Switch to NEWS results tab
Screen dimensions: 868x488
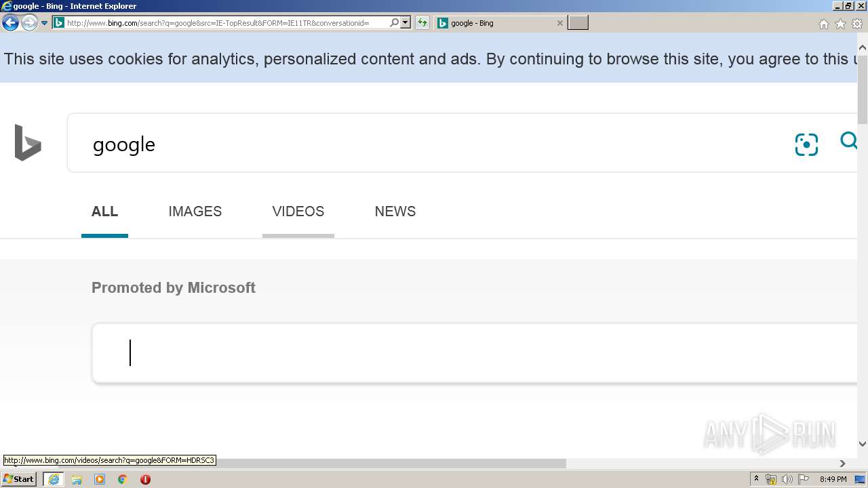[x=395, y=211]
